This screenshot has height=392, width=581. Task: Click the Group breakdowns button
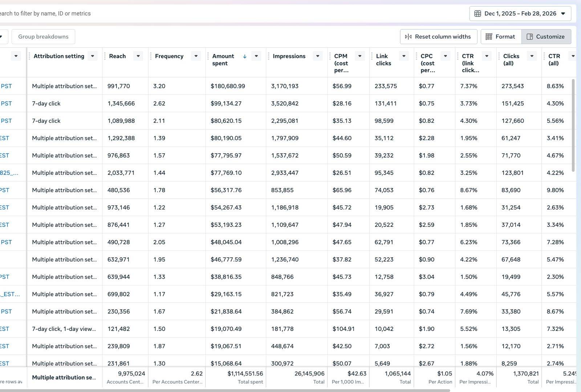[43, 37]
